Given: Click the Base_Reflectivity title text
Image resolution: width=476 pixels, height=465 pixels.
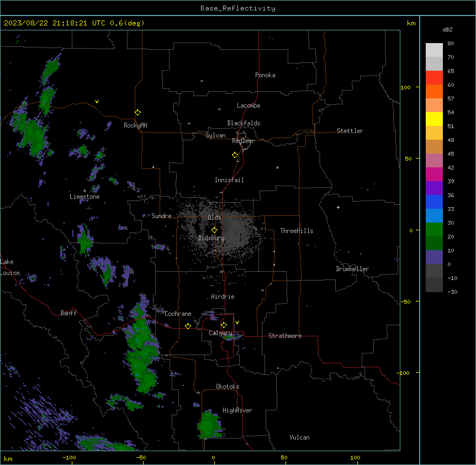Looking at the screenshot, I should pos(237,8).
